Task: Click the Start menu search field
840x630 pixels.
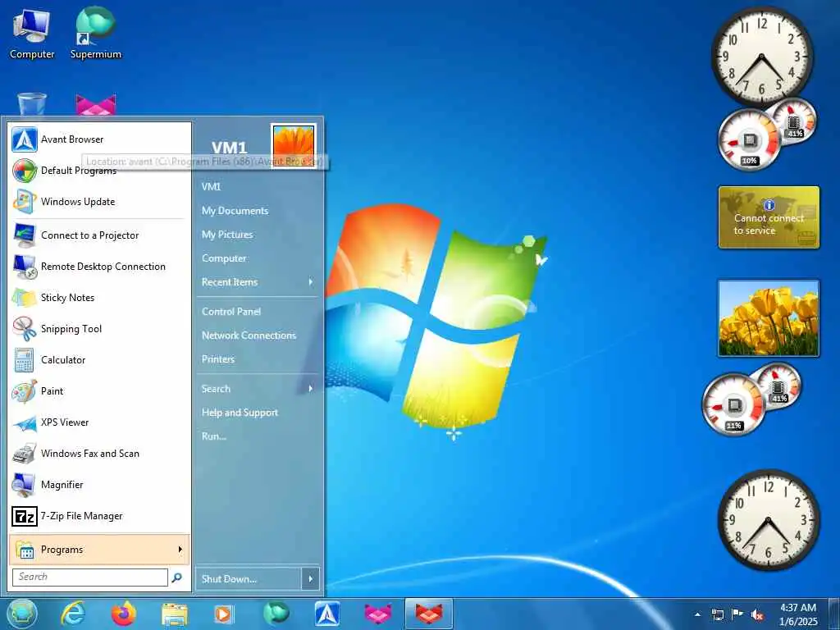Action: pyautogui.click(x=90, y=577)
